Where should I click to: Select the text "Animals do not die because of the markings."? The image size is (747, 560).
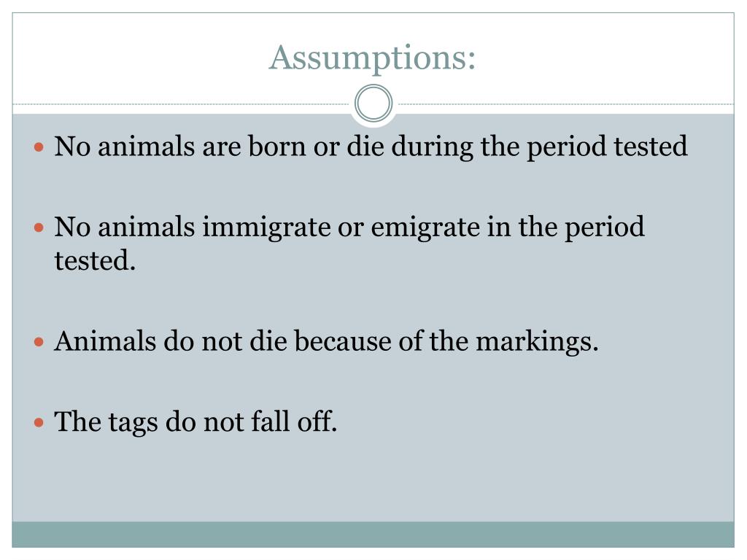click(326, 341)
